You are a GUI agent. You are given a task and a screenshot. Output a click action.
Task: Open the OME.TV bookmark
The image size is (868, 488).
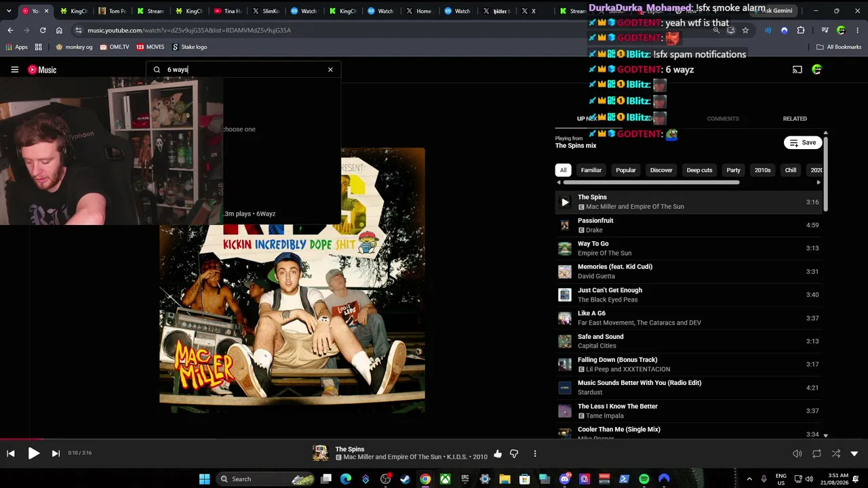114,47
